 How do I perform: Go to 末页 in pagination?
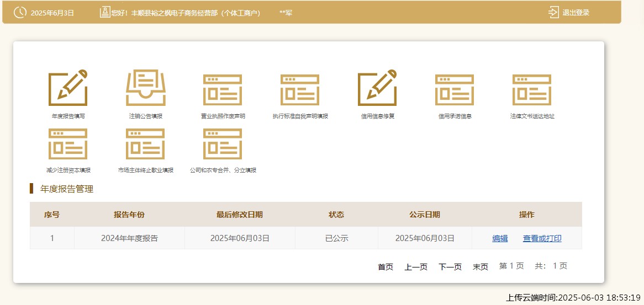(481, 267)
